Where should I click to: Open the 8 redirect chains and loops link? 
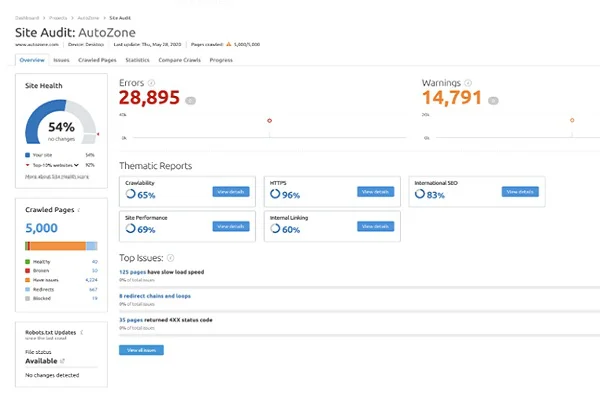point(155,296)
